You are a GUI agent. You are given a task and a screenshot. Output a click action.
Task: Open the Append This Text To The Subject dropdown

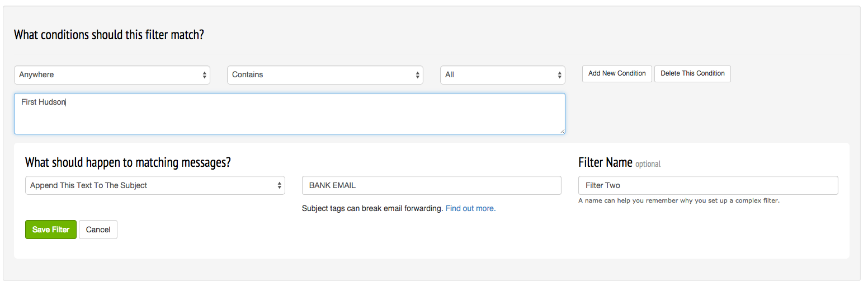[x=155, y=185]
